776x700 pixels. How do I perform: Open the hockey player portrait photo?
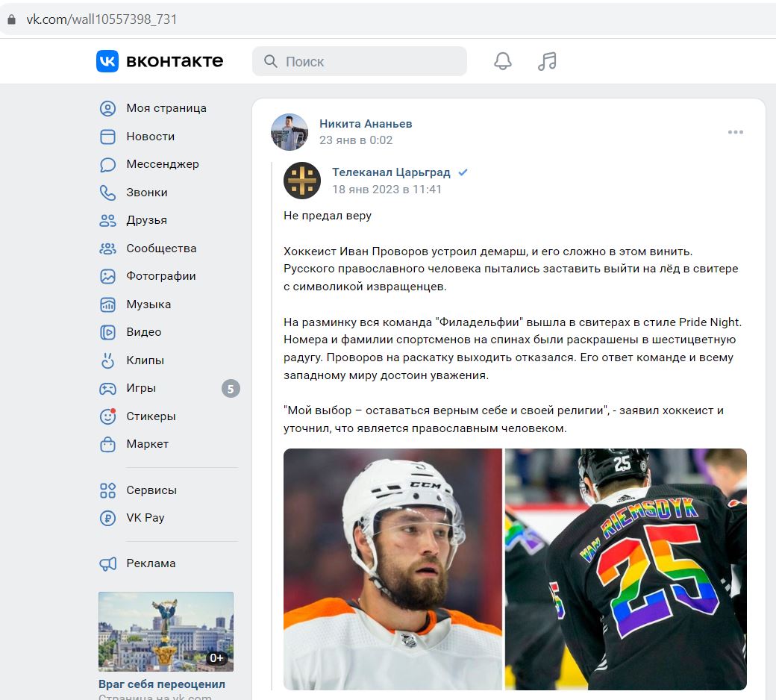(x=392, y=569)
